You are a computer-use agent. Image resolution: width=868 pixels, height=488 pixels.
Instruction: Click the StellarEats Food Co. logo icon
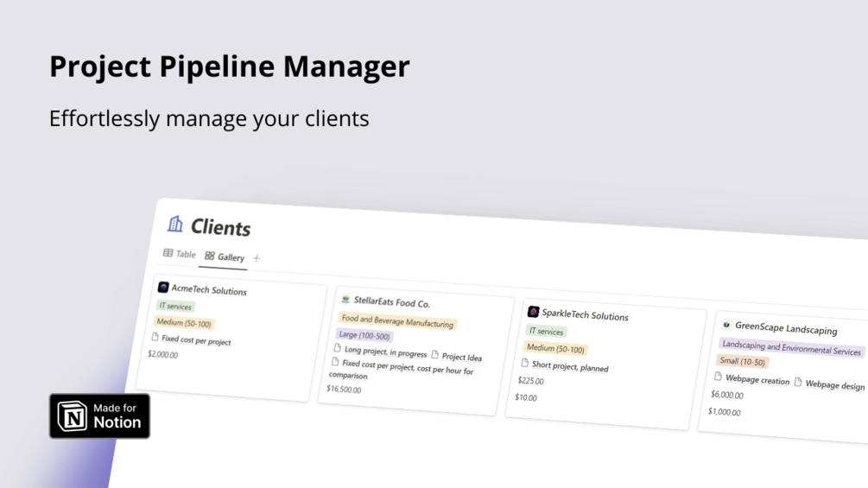click(345, 299)
